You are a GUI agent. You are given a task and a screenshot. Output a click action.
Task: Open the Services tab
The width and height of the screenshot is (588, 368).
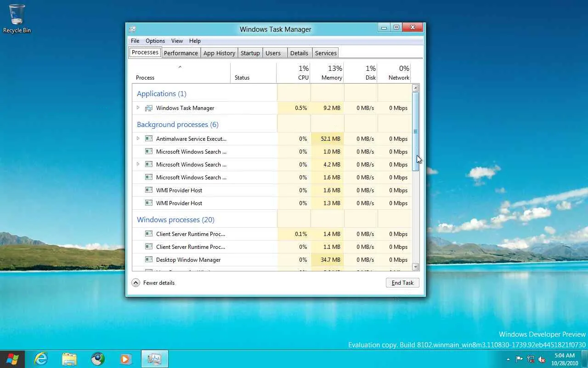pyautogui.click(x=326, y=53)
